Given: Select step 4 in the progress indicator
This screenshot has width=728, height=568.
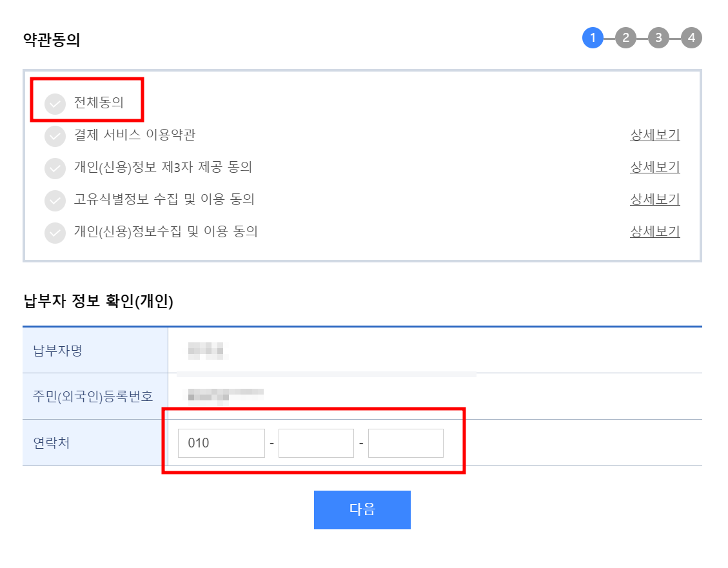Looking at the screenshot, I should pos(691,37).
